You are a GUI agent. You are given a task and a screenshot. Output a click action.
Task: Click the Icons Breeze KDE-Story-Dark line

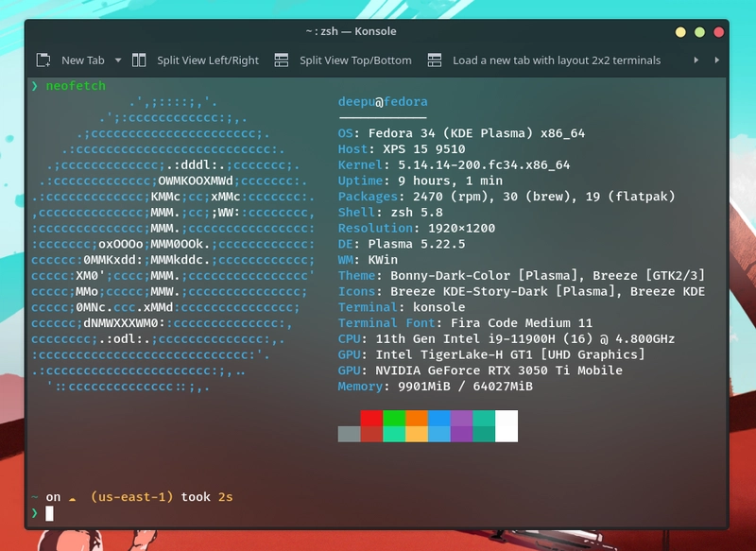[x=522, y=292]
